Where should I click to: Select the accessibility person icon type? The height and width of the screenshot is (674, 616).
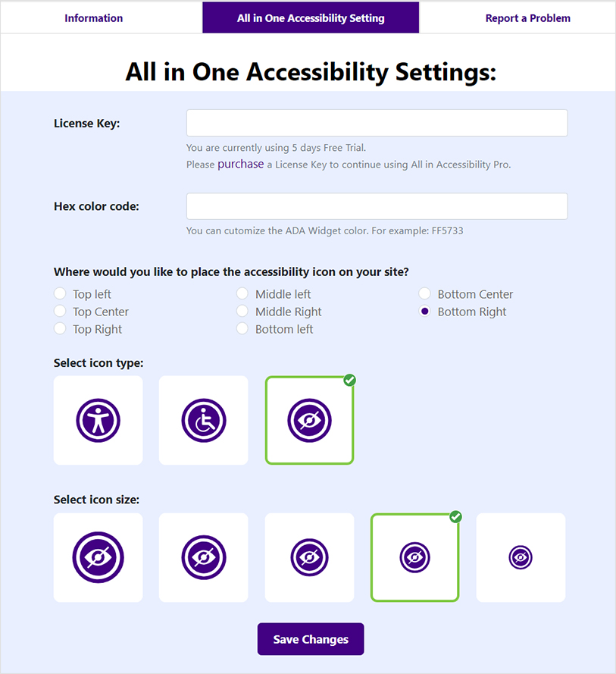point(98,420)
